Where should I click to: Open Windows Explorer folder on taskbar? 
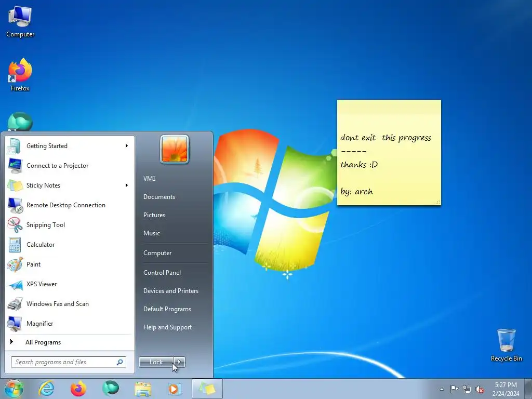tap(143, 389)
